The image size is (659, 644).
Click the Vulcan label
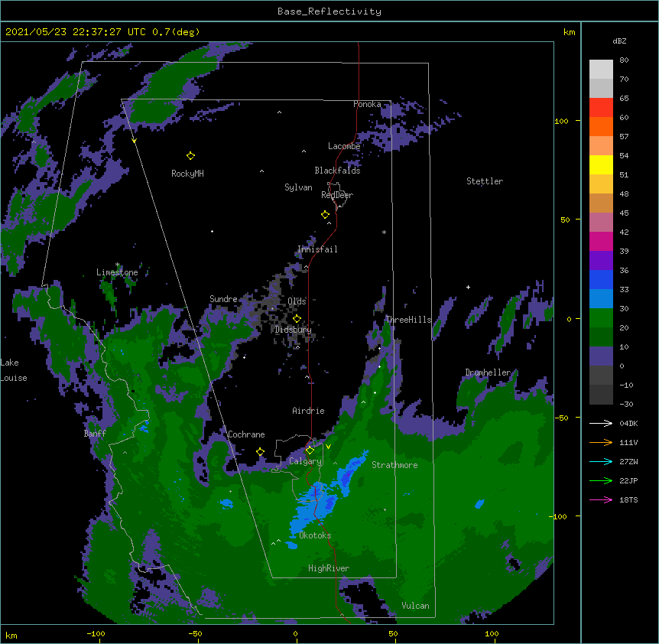pos(415,606)
